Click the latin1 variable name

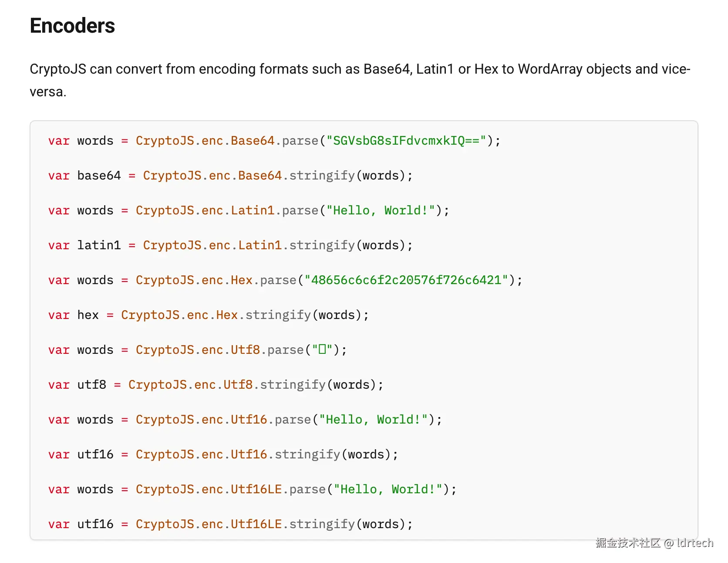(x=99, y=245)
